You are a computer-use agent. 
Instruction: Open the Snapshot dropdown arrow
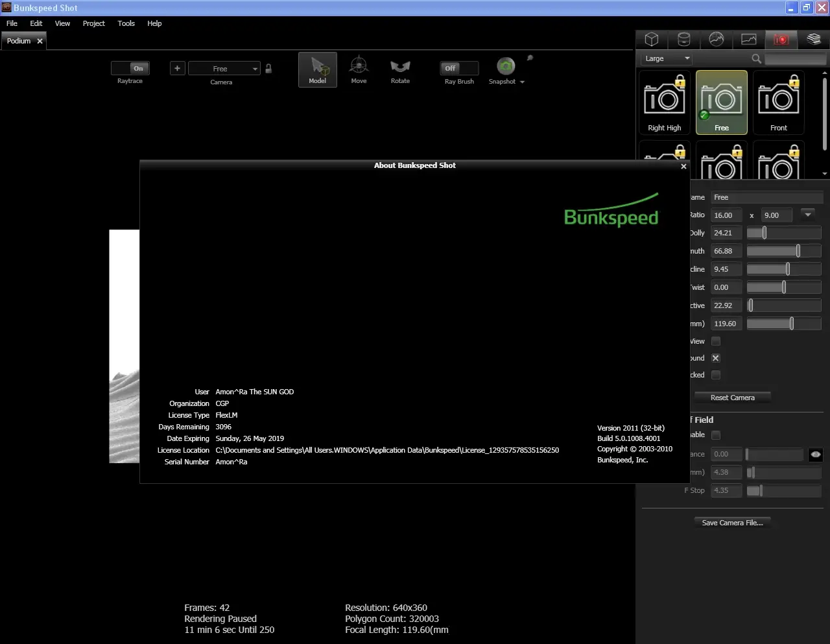(x=522, y=82)
